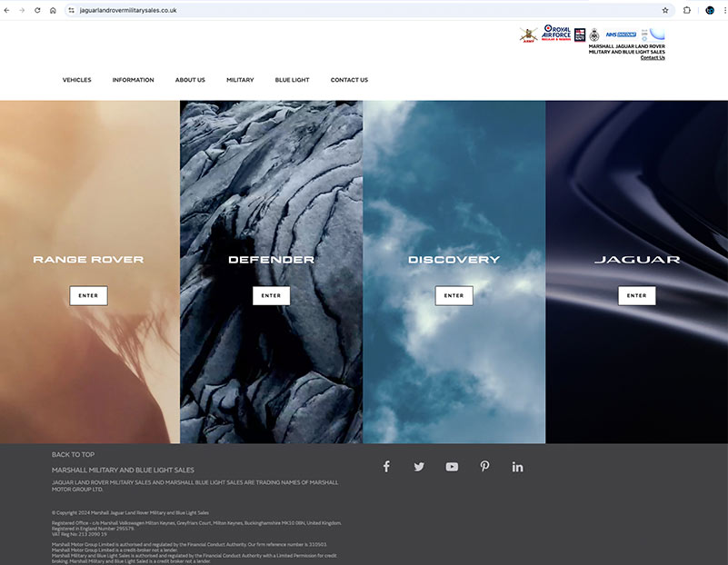Image resolution: width=728 pixels, height=565 pixels.
Task: Click the Jaguar panel title
Action: click(x=637, y=259)
